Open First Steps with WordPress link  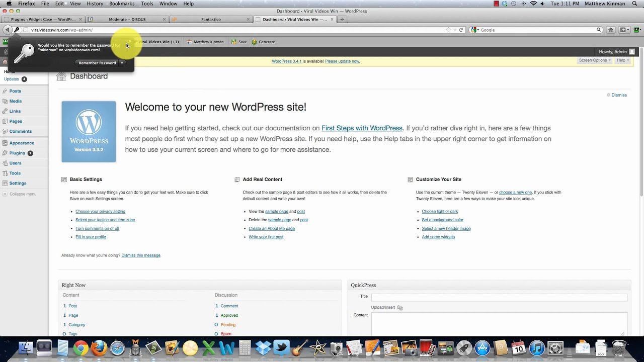(x=362, y=128)
